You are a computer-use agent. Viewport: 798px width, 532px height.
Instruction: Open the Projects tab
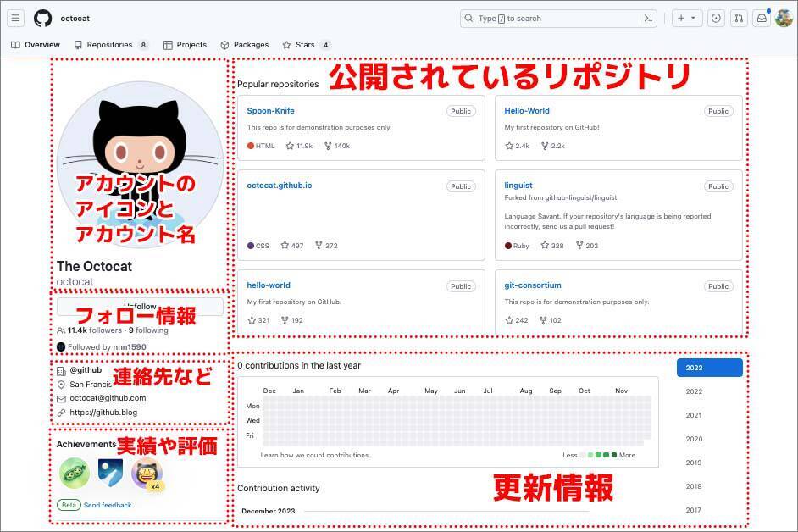tap(186, 45)
